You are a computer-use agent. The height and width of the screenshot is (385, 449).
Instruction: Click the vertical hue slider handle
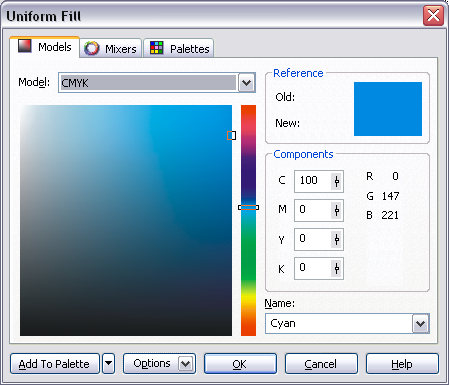point(248,207)
